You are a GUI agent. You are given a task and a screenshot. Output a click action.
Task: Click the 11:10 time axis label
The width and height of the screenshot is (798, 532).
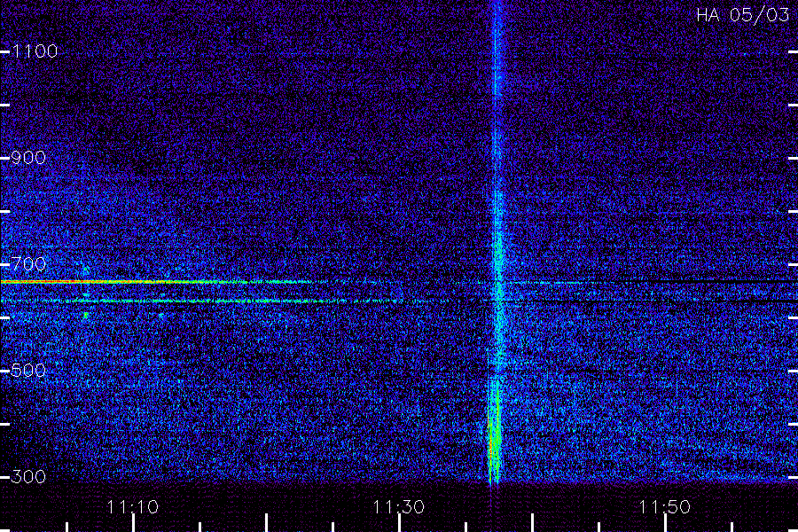coord(133,507)
